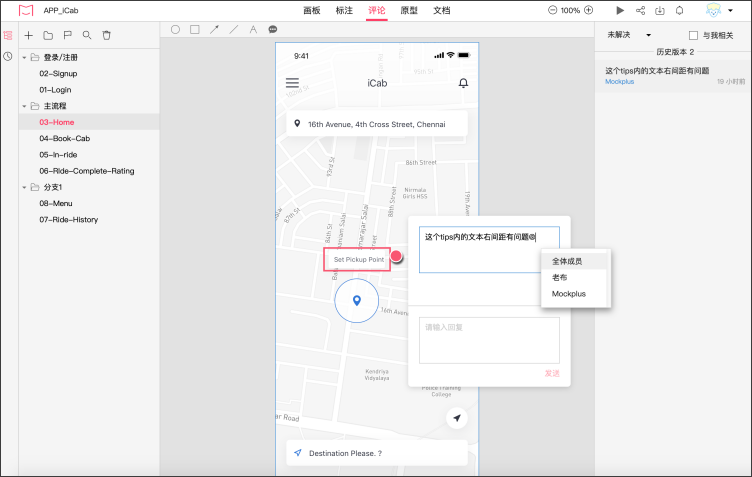Choose 全体成员 from mention list
The height and width of the screenshot is (477, 752).
click(x=567, y=261)
